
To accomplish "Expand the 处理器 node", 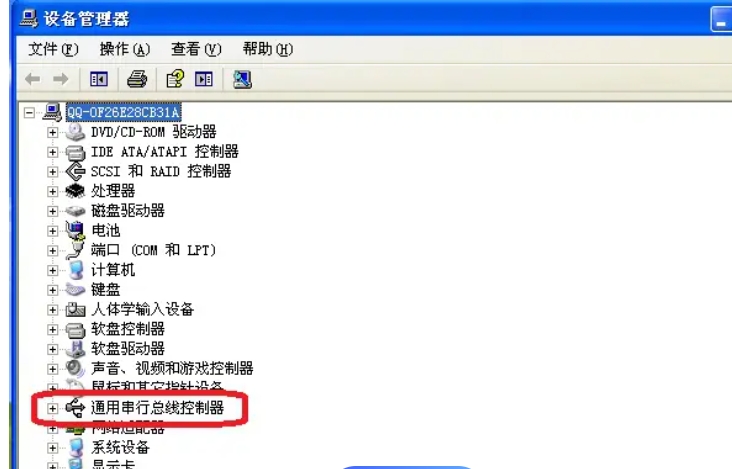I will [x=52, y=191].
